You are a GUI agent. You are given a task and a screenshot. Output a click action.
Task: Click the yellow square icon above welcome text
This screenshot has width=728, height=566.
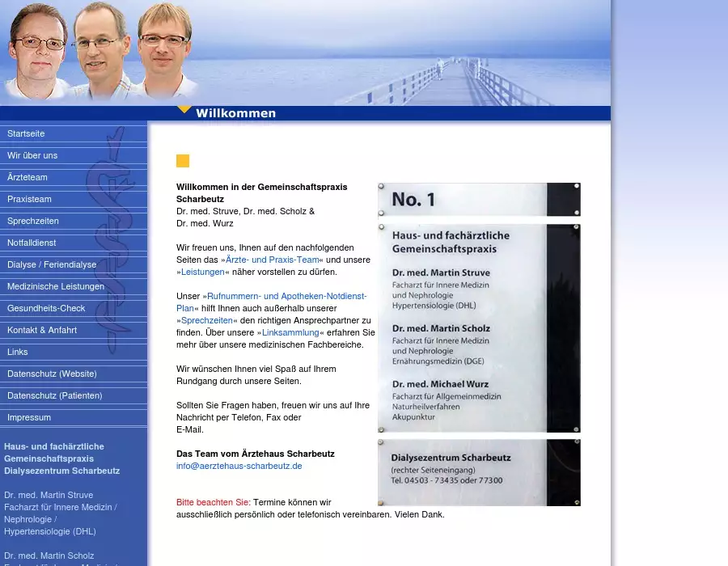click(183, 161)
